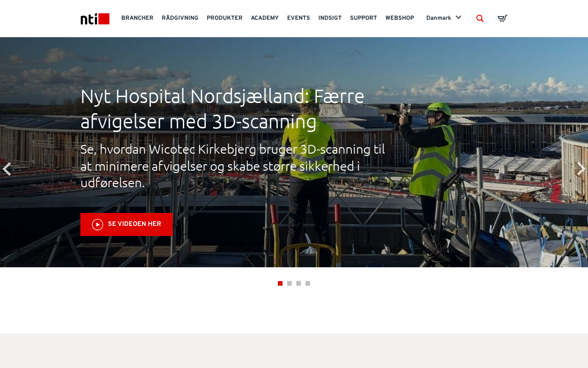Click the NTI logo
This screenshot has width=588, height=368.
(x=95, y=18)
